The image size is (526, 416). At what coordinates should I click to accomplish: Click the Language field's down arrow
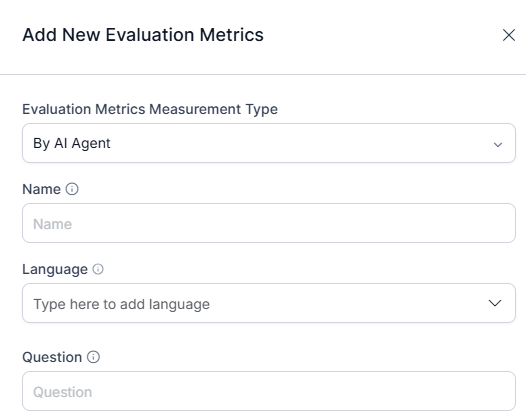[495, 303]
